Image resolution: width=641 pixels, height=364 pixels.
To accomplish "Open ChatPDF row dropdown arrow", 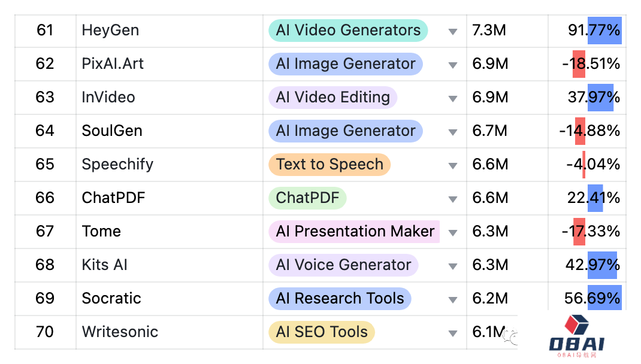I will tap(453, 199).
